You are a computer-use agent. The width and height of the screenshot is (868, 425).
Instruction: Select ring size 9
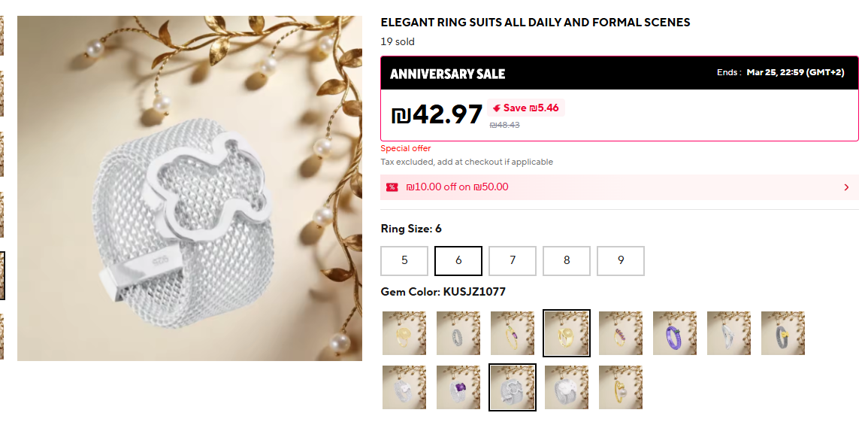tap(621, 260)
